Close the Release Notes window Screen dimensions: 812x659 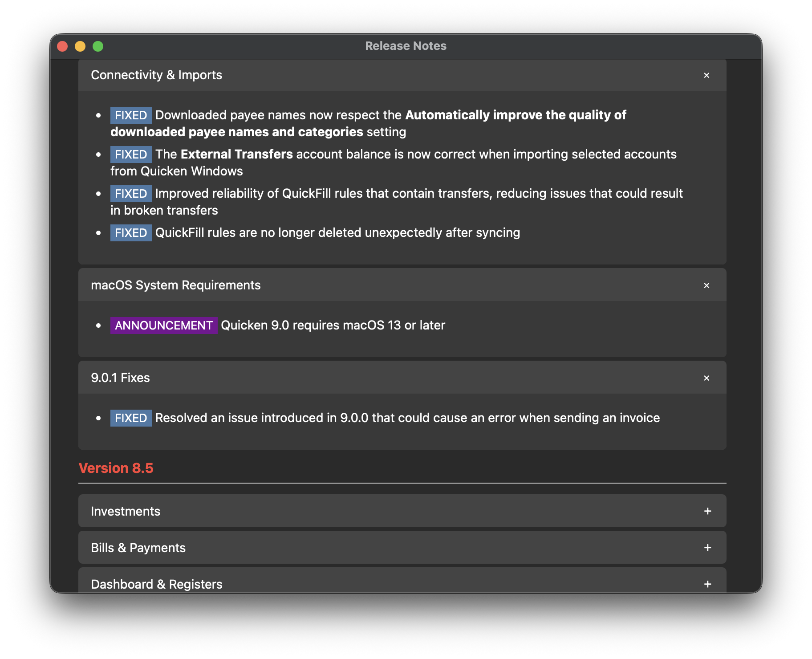[62, 46]
